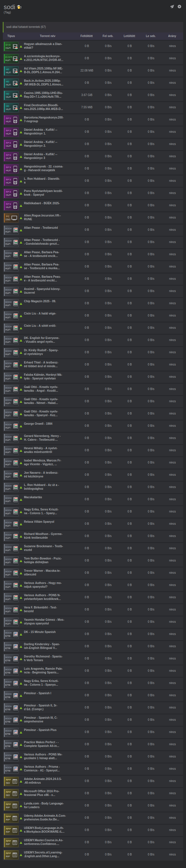Click the sodi username heading
This screenshot has height=868, width=186.
(9, 7)
